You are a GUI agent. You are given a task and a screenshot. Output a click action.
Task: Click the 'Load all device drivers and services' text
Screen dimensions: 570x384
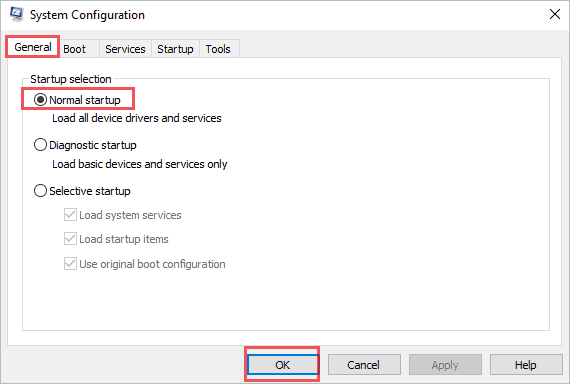[x=137, y=118]
